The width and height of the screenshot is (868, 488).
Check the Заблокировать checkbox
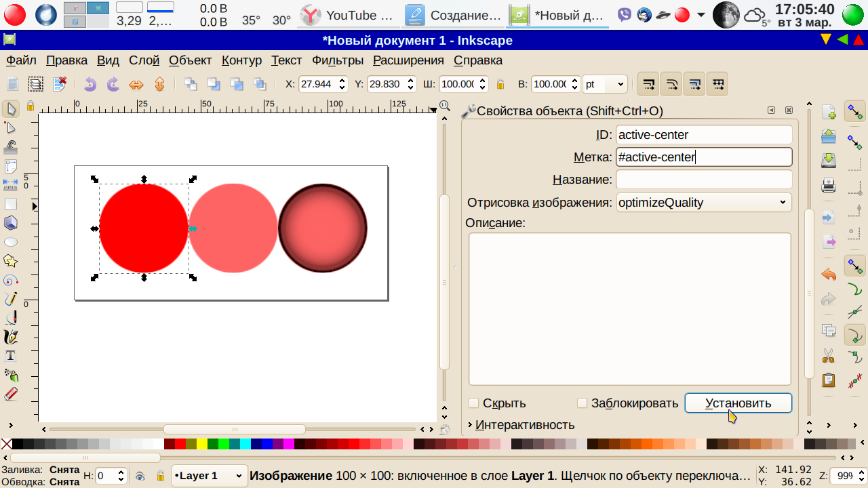582,403
